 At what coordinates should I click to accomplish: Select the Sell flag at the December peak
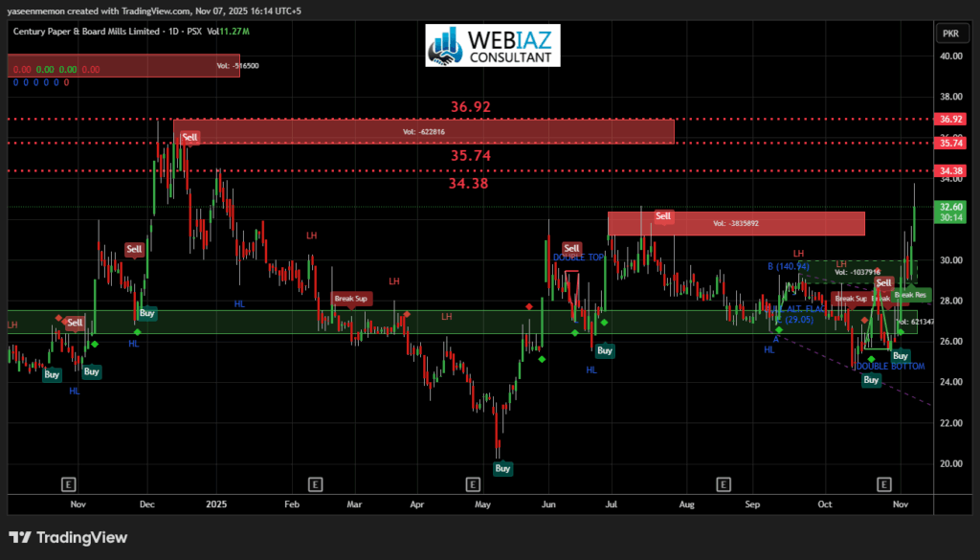click(189, 137)
